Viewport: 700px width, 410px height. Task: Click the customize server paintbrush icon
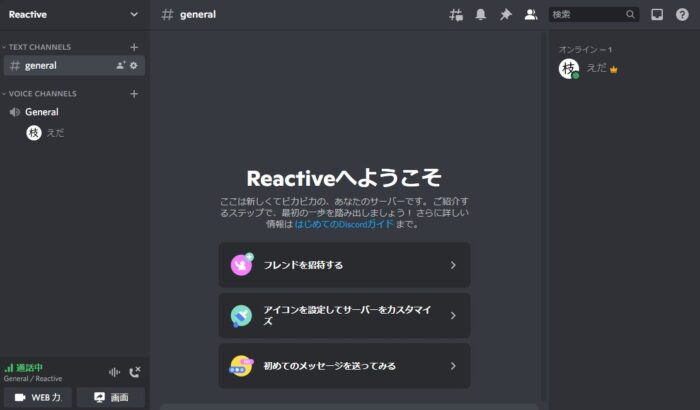pos(241,316)
